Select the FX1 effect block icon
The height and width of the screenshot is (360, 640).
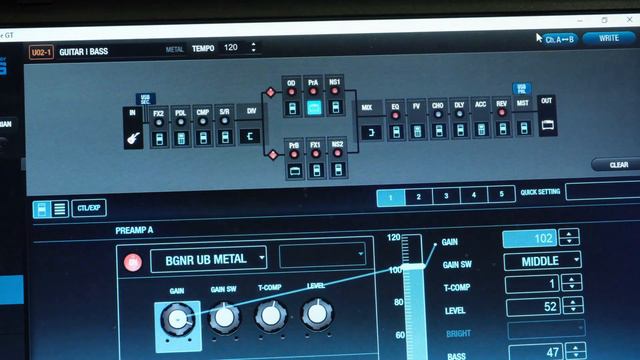pos(316,170)
